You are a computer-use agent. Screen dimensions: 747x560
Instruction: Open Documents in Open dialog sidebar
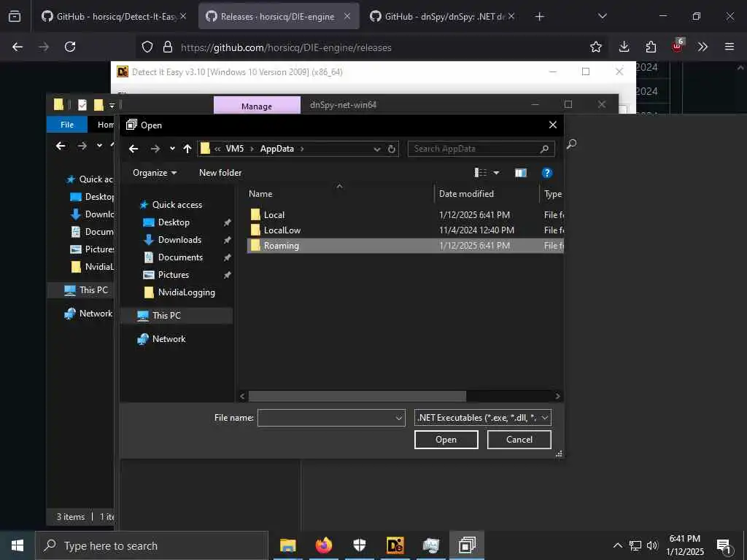[180, 257]
